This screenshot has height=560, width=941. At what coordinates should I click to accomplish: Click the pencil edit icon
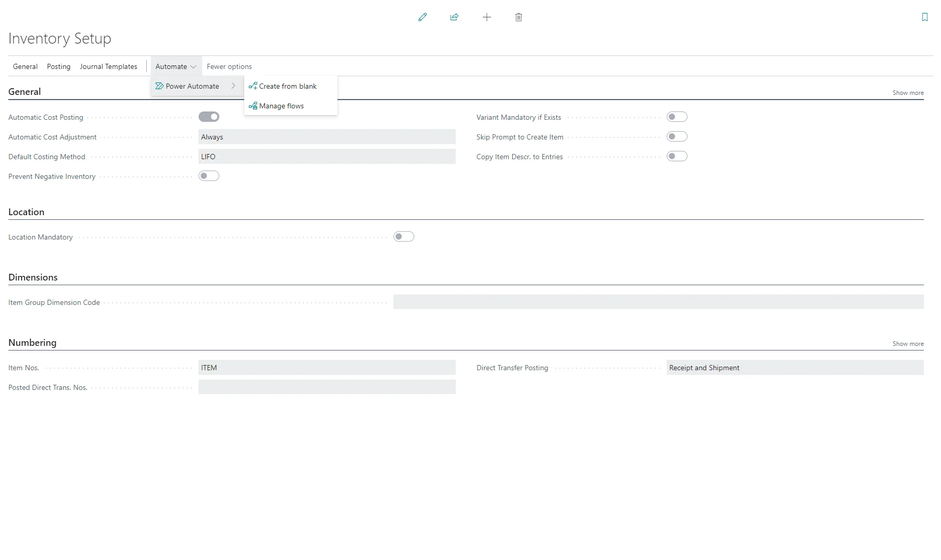click(x=423, y=17)
